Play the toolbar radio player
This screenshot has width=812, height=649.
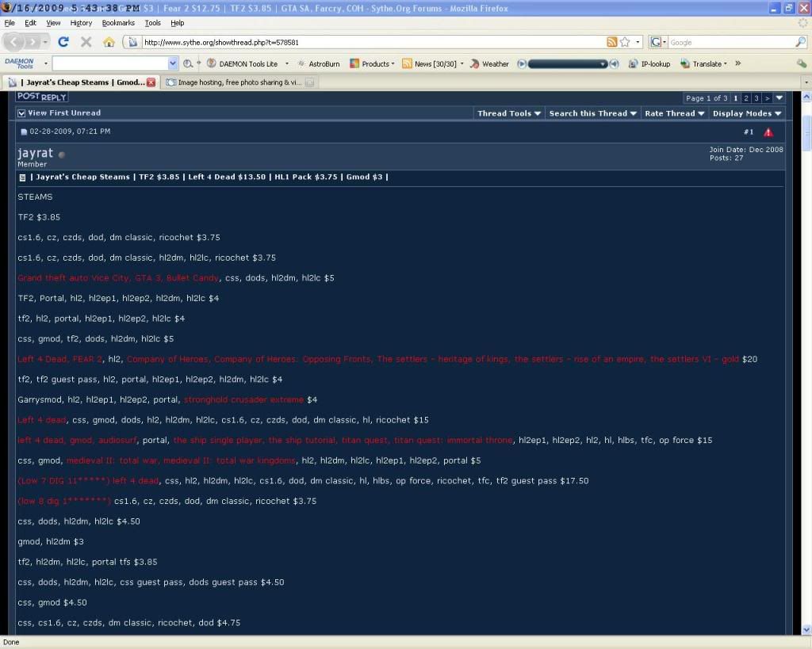522,63
